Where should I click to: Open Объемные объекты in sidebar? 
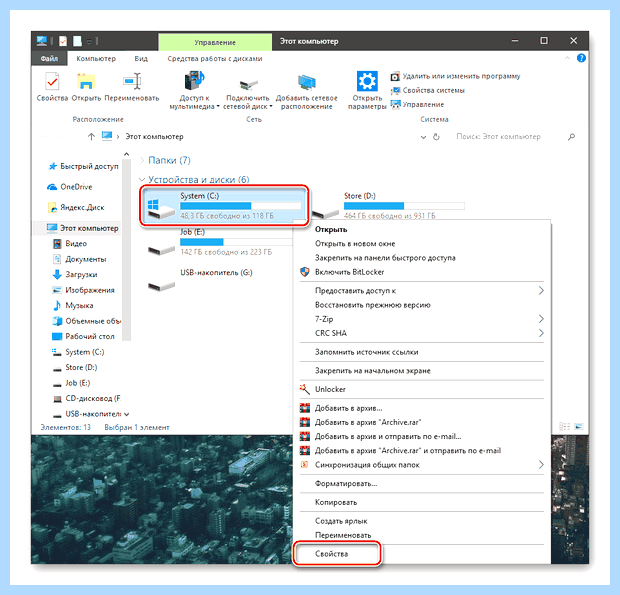[x=87, y=321]
